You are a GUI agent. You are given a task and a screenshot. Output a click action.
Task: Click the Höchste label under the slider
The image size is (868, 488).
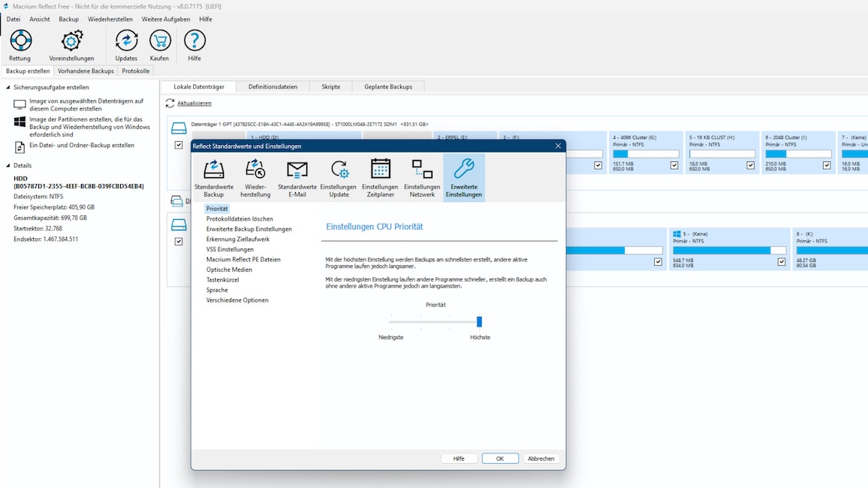click(480, 337)
